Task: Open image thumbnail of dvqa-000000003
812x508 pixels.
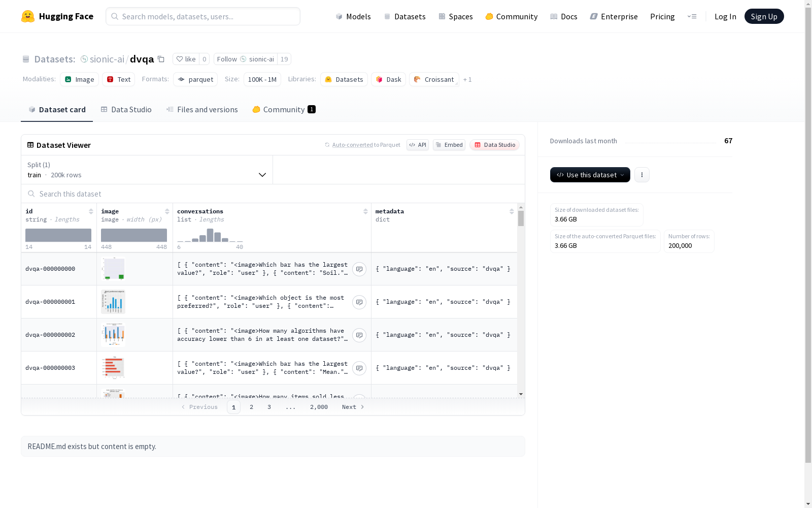Action: click(113, 368)
